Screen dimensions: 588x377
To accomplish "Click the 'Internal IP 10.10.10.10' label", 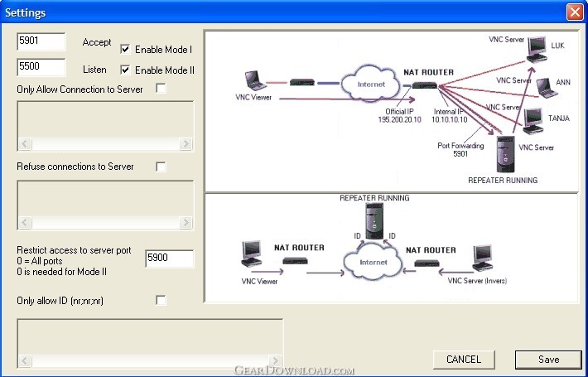I will 449,115.
